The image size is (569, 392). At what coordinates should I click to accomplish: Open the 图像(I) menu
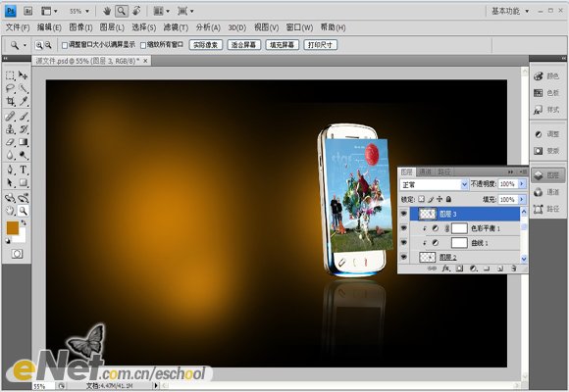click(80, 27)
